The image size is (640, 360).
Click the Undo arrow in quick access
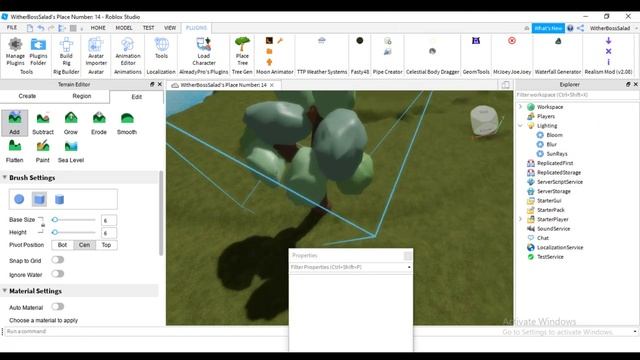(40, 28)
